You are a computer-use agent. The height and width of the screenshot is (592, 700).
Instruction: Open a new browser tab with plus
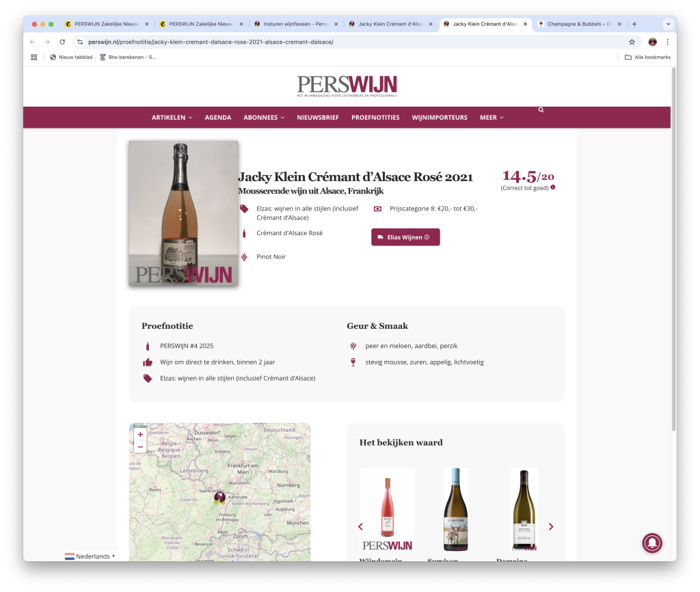[x=634, y=24]
